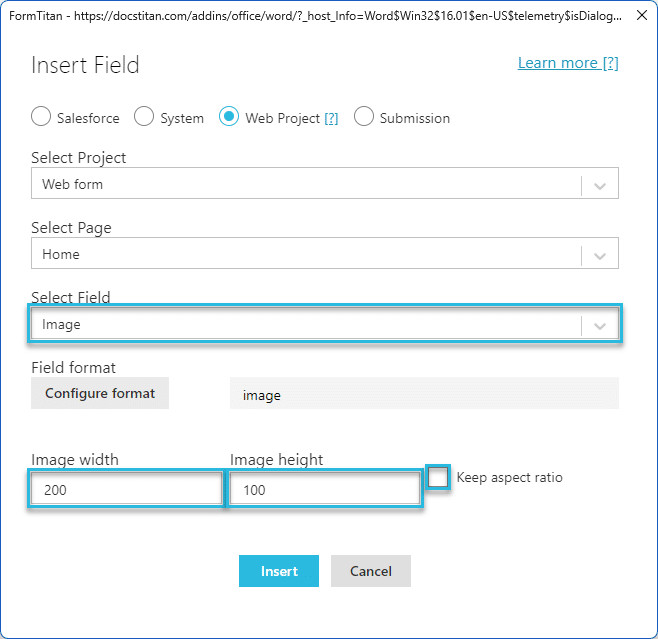
Task: Click the chevron arrow of Select Page
Action: tap(599, 255)
